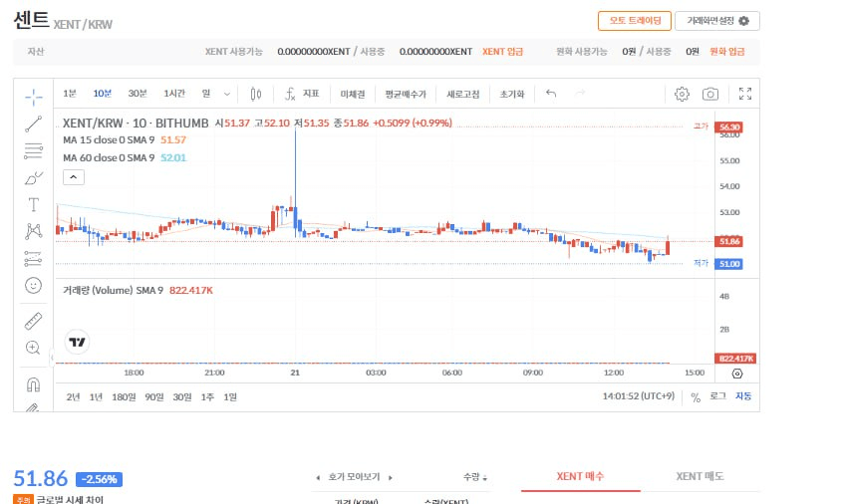Click the TradingView logo
Image resolution: width=843 pixels, height=504 pixels.
point(77,343)
